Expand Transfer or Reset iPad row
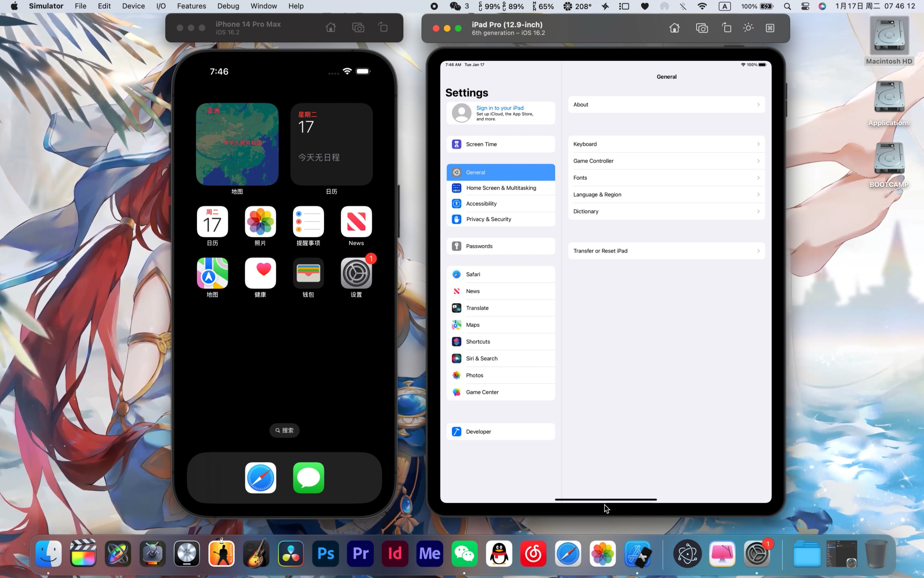This screenshot has height=578, width=924. pos(666,251)
